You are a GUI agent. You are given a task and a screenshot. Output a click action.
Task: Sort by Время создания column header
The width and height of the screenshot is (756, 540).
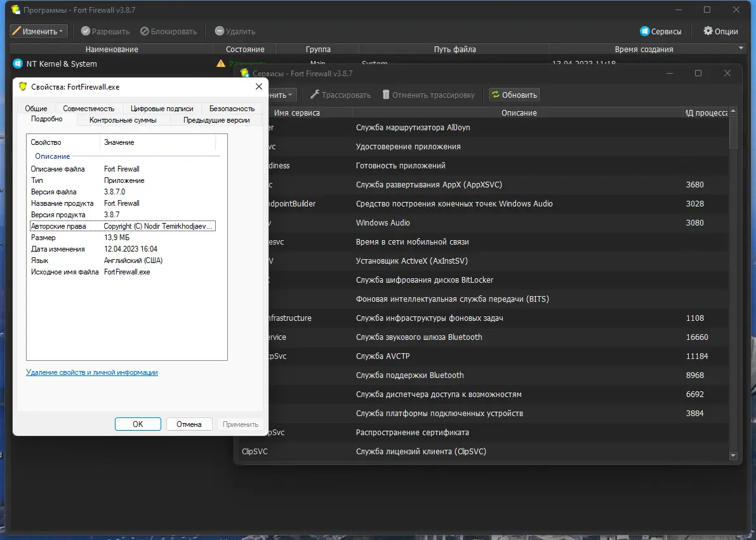coord(644,49)
